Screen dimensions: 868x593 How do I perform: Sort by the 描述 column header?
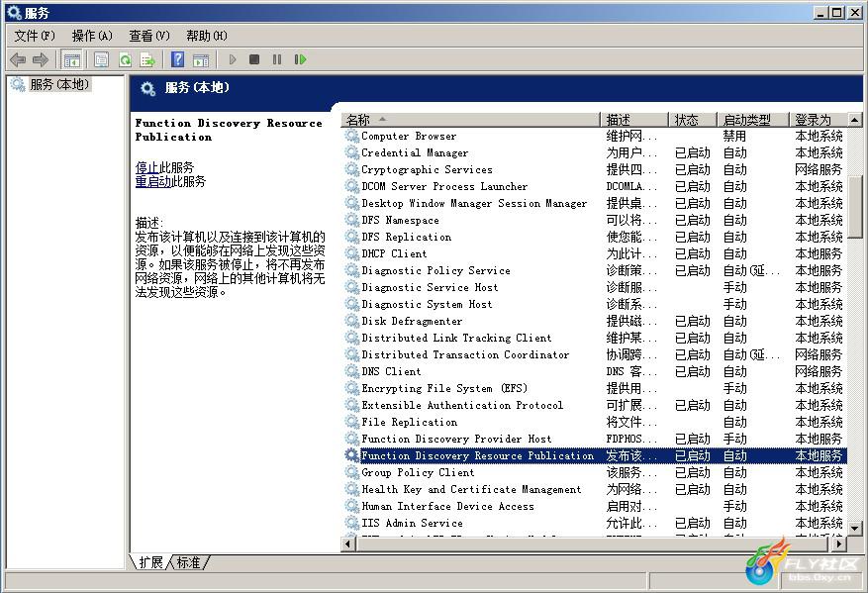click(635, 120)
